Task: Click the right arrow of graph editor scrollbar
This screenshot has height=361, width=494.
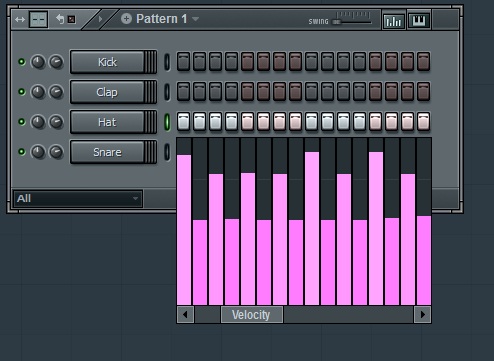Action: coord(422,314)
